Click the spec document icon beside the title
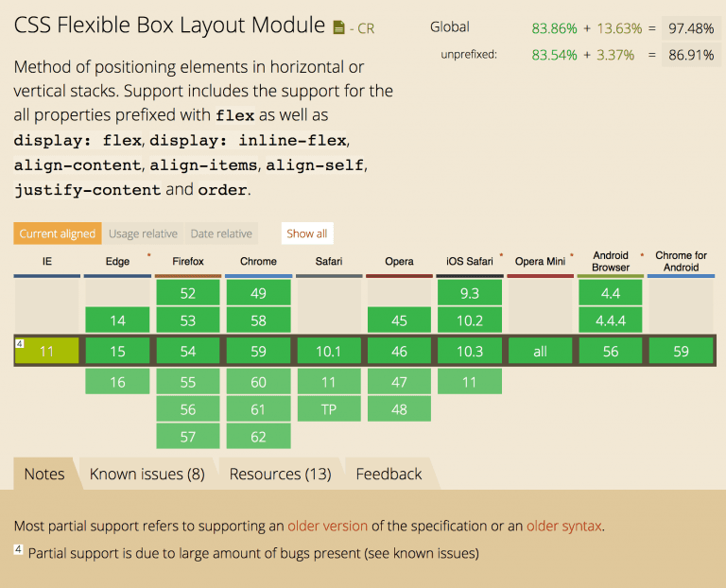This screenshot has width=726, height=588. [x=339, y=28]
